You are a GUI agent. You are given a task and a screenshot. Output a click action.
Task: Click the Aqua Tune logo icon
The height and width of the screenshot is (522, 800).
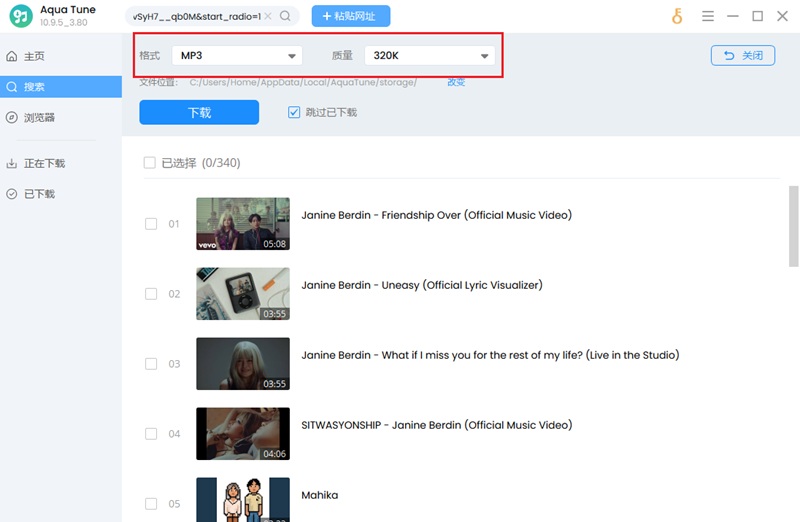[x=21, y=16]
